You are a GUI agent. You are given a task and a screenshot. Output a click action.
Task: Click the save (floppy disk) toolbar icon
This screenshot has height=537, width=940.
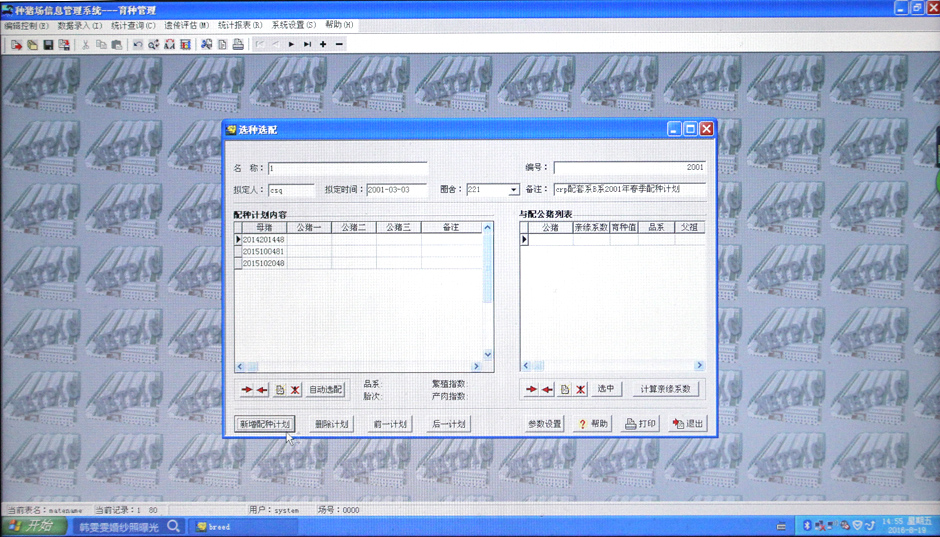48,45
